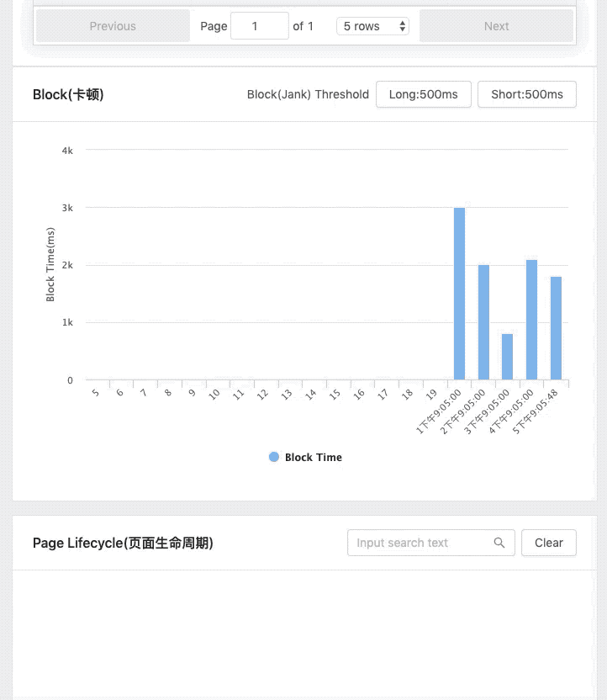The image size is (607, 700).
Task: Click the Block(Jank) Threshold label
Action: (308, 94)
